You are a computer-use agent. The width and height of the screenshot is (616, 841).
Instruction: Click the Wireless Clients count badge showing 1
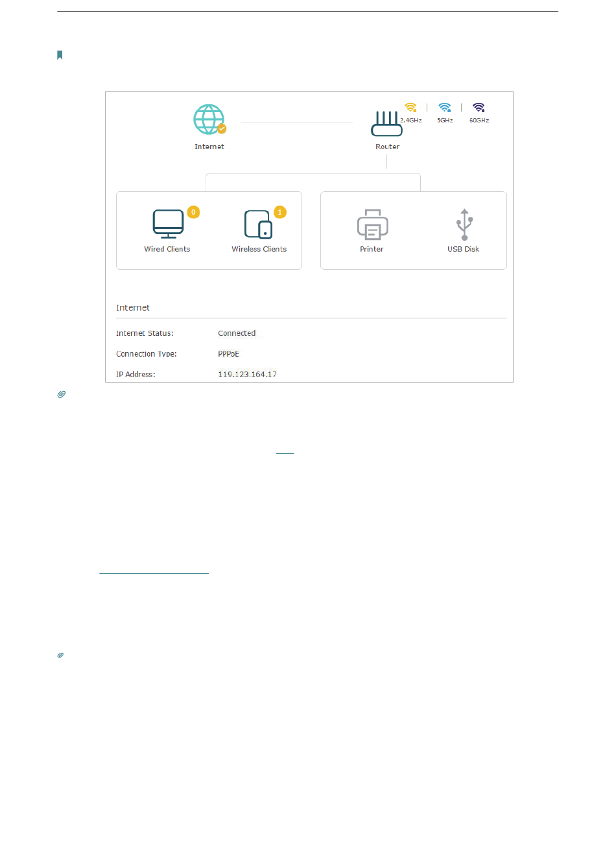[280, 212]
